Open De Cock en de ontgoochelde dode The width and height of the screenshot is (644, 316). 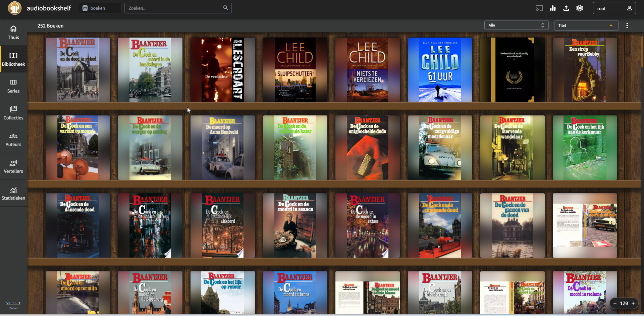click(368, 148)
